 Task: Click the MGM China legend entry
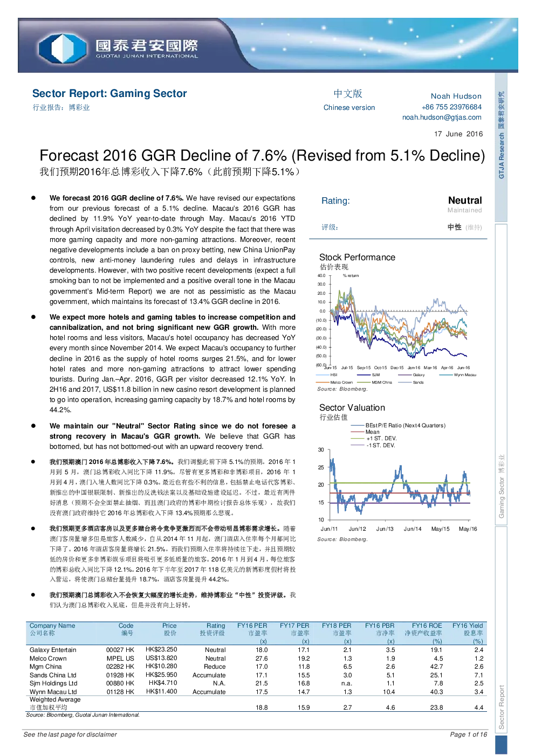(x=375, y=382)
